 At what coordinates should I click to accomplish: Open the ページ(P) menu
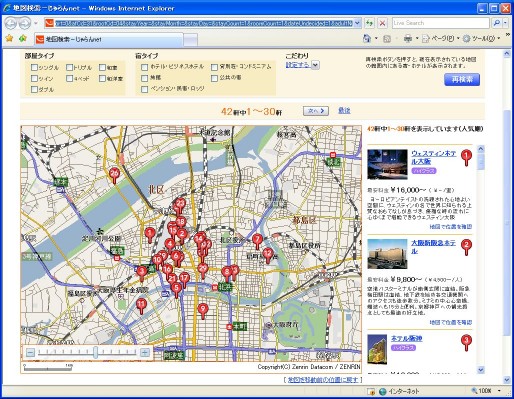pos(441,39)
